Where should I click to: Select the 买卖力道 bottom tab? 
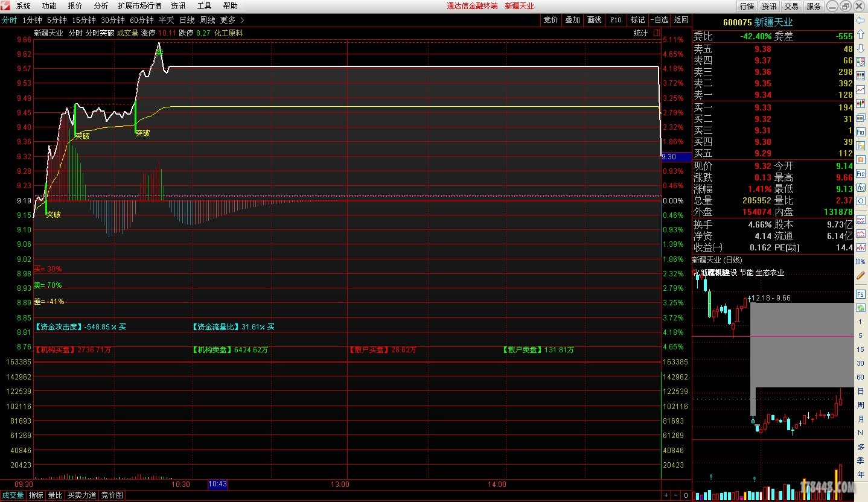[x=81, y=495]
